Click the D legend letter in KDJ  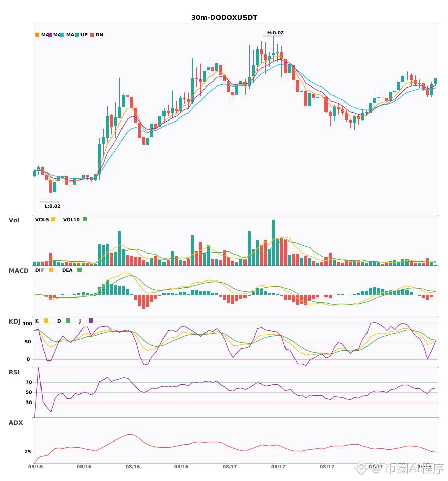pyautogui.click(x=59, y=321)
